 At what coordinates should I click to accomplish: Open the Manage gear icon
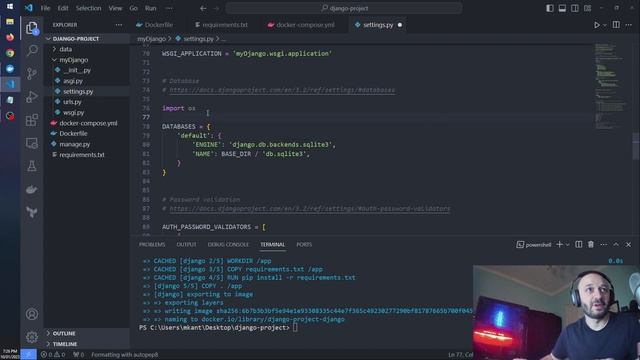coord(32,337)
